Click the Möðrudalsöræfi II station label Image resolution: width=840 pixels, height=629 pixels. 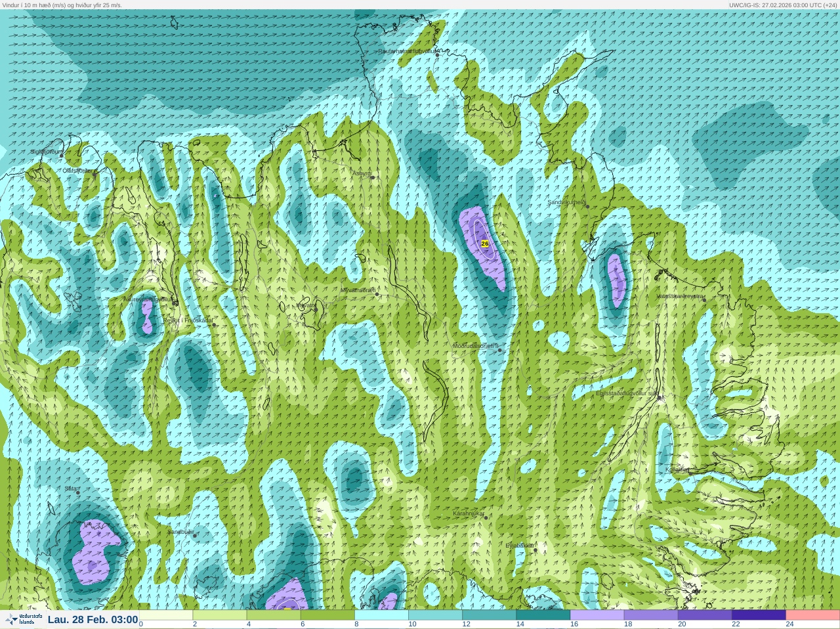coord(476,346)
